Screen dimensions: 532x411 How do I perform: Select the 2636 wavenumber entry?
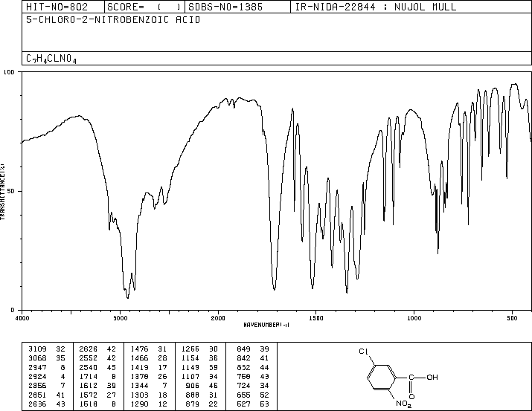click(37, 404)
